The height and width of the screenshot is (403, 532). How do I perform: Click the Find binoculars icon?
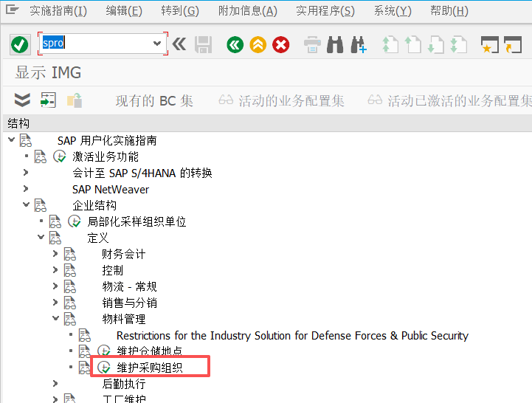point(335,44)
